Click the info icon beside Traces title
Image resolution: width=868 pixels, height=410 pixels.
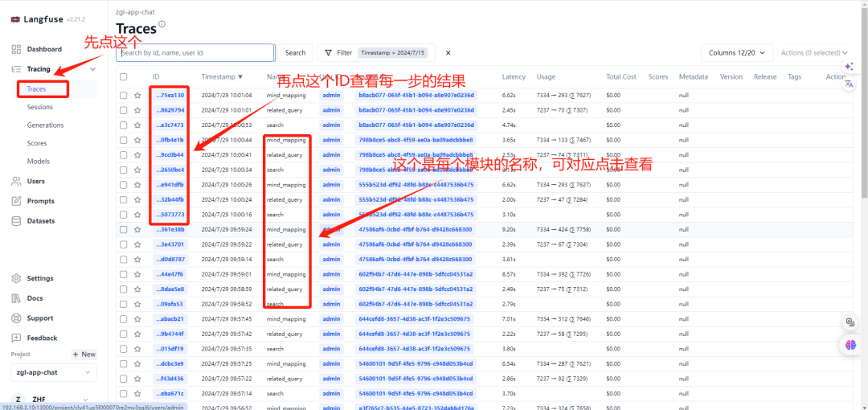click(162, 24)
